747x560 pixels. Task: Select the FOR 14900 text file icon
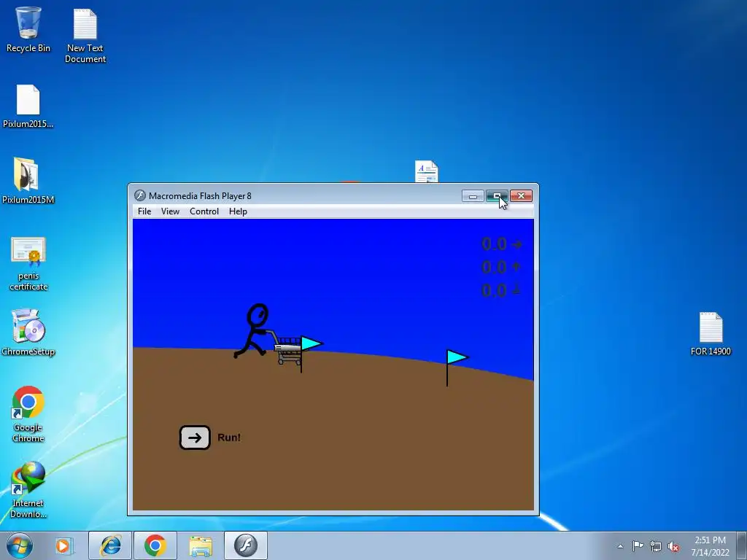pyautogui.click(x=711, y=334)
